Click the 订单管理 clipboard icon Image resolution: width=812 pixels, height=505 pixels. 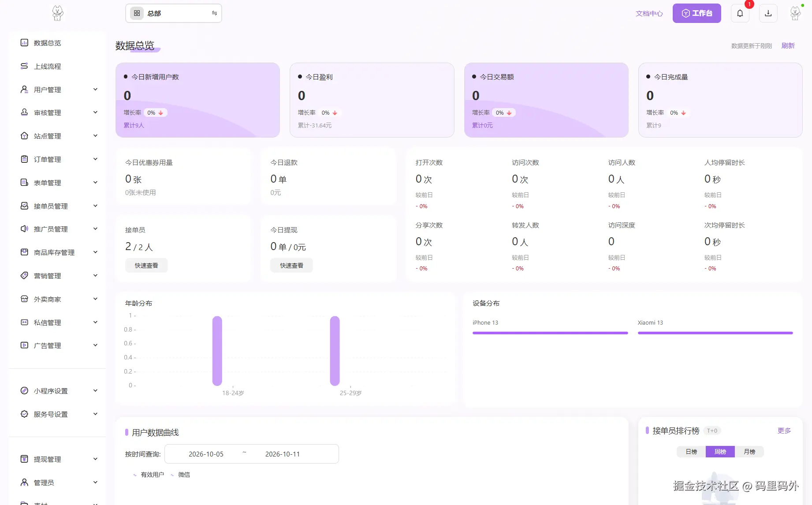tap(24, 159)
